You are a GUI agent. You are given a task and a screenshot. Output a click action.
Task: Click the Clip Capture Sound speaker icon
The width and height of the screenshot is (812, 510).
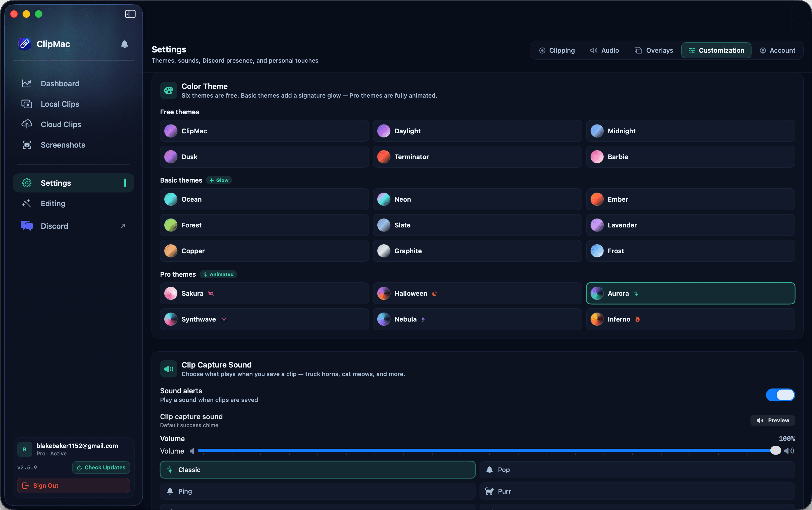(x=168, y=369)
